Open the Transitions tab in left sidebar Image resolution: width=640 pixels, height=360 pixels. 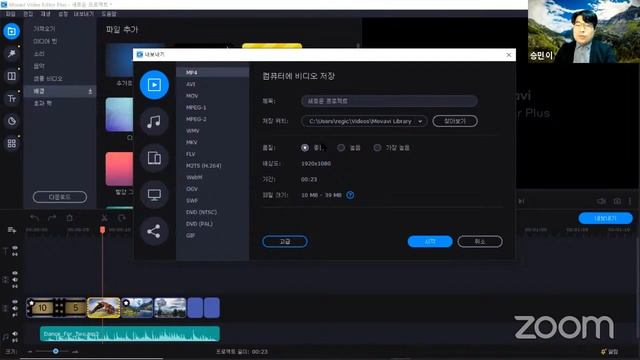point(11,76)
